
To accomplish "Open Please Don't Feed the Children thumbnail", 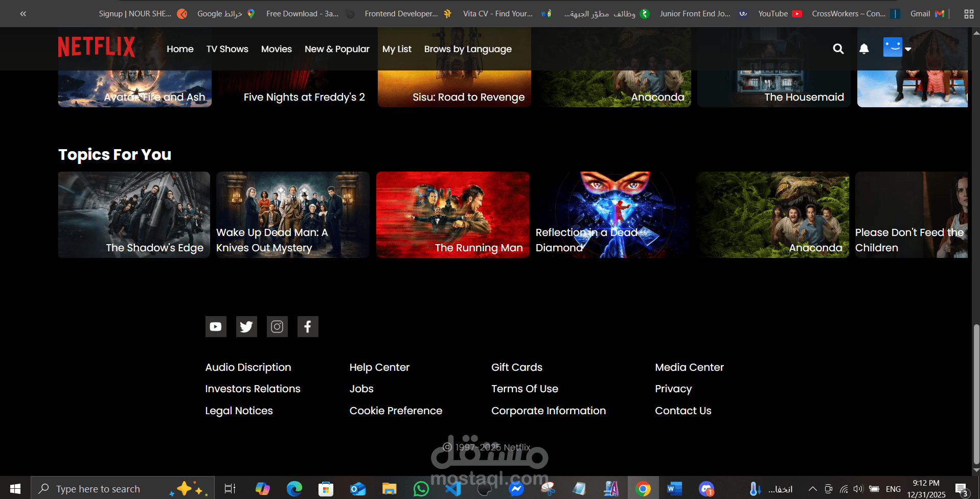I will (911, 215).
